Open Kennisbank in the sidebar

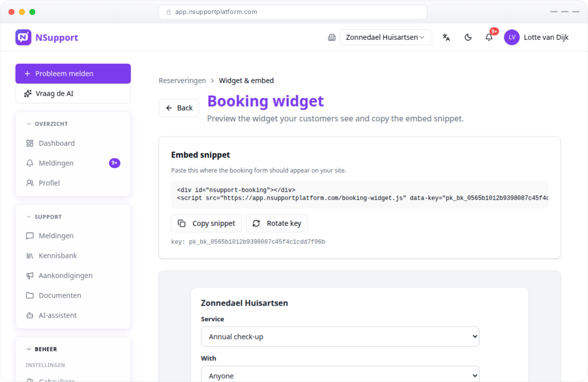click(x=73, y=256)
